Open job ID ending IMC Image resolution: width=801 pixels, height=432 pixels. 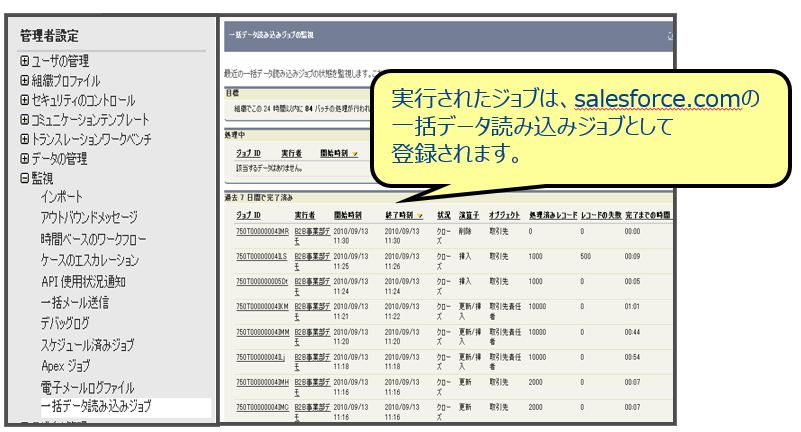pyautogui.click(x=262, y=407)
